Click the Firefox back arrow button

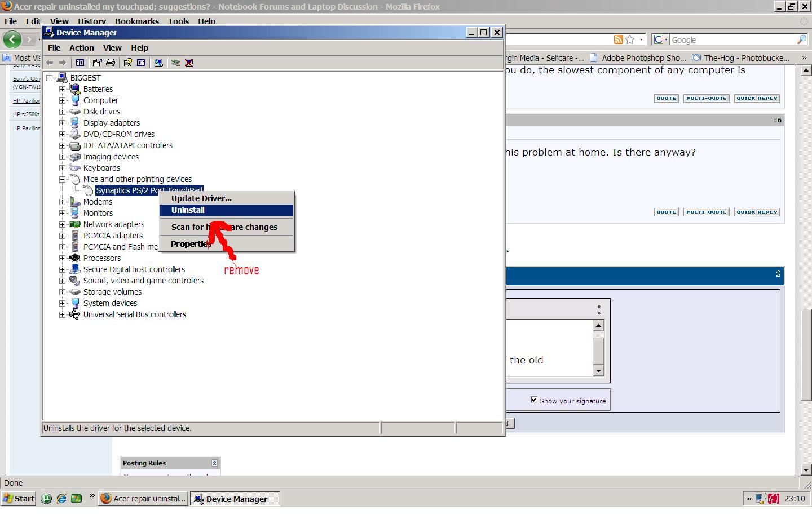click(x=12, y=39)
